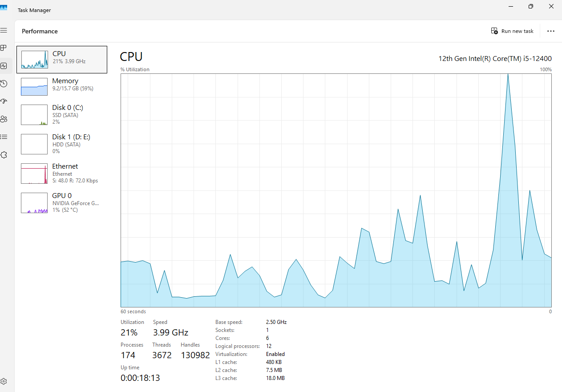The width and height of the screenshot is (562, 392).
Task: Open Disk 0 (C:) performance view
Action: (x=62, y=115)
